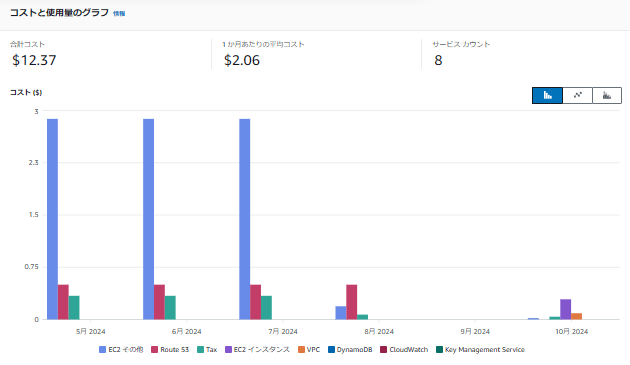Click the 6月 2024 Tax bar
Image resolution: width=630 pixels, height=365 pixels.
pos(170,308)
